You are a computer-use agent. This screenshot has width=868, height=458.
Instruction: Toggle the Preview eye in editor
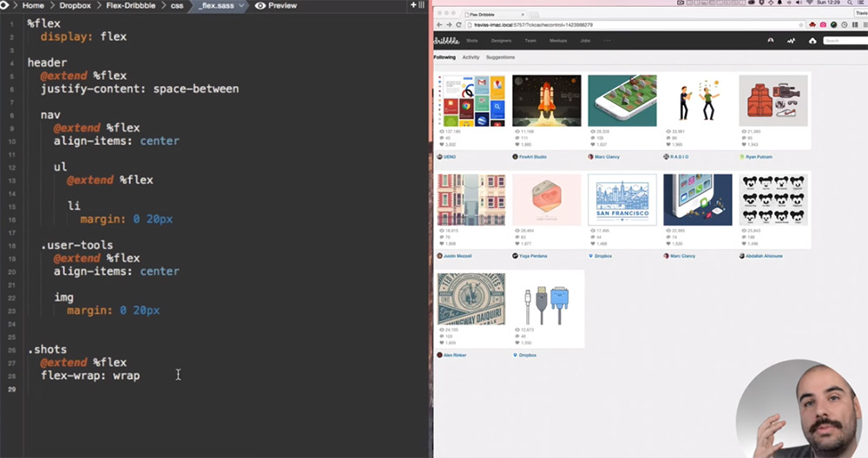coord(260,5)
